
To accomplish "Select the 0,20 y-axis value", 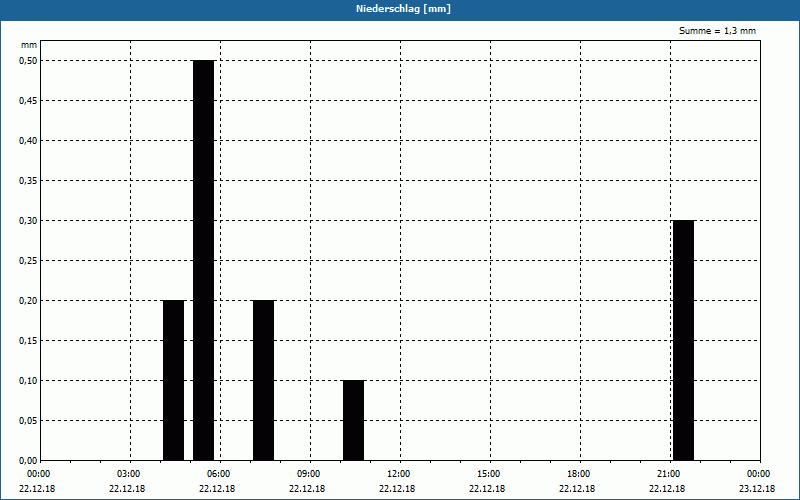I will coord(28,301).
